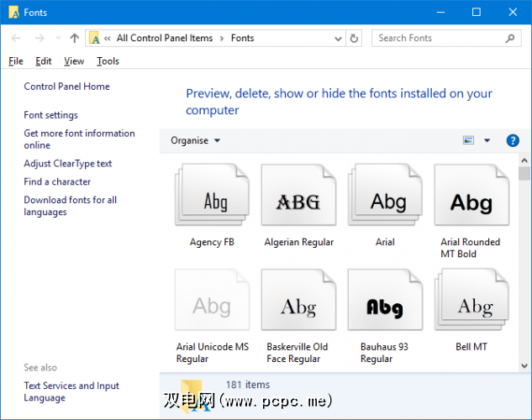Click the blue Help question mark icon

[x=513, y=141]
